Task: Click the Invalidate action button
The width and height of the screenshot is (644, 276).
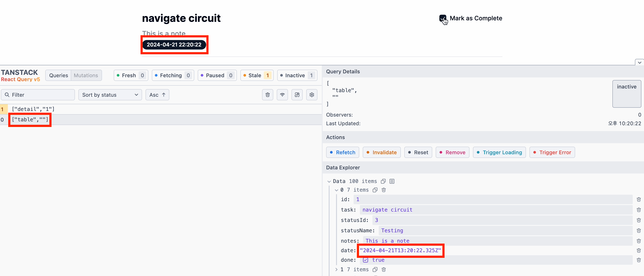Action: click(x=382, y=152)
